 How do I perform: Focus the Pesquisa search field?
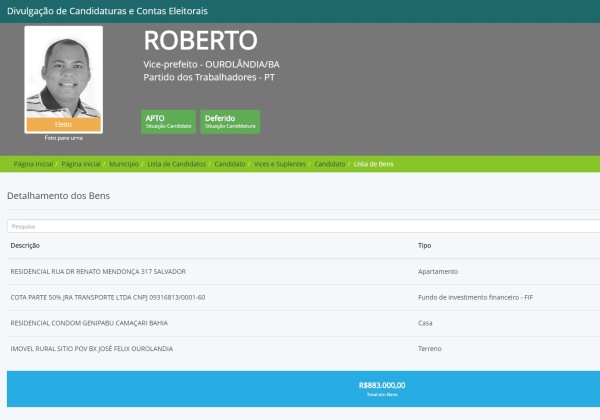pos(303,226)
